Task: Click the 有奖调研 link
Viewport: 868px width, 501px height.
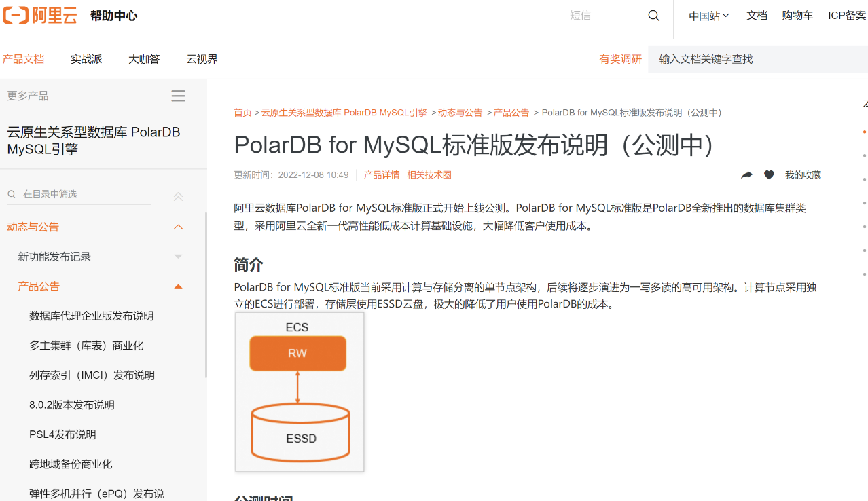Action: click(x=620, y=59)
